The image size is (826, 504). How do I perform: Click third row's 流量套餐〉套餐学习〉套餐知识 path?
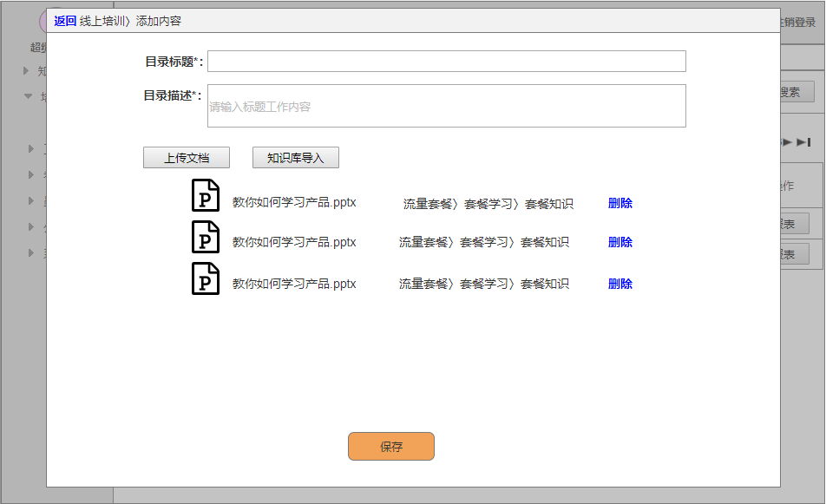pos(484,284)
